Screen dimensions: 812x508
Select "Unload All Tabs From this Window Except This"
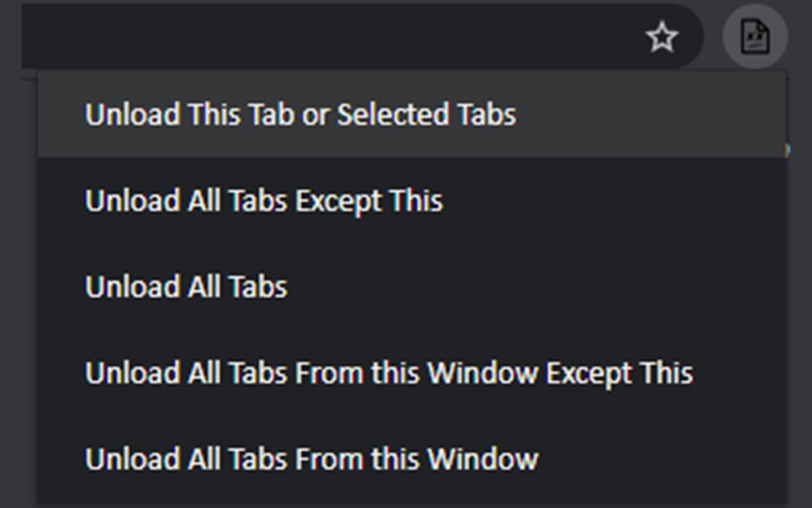point(389,373)
